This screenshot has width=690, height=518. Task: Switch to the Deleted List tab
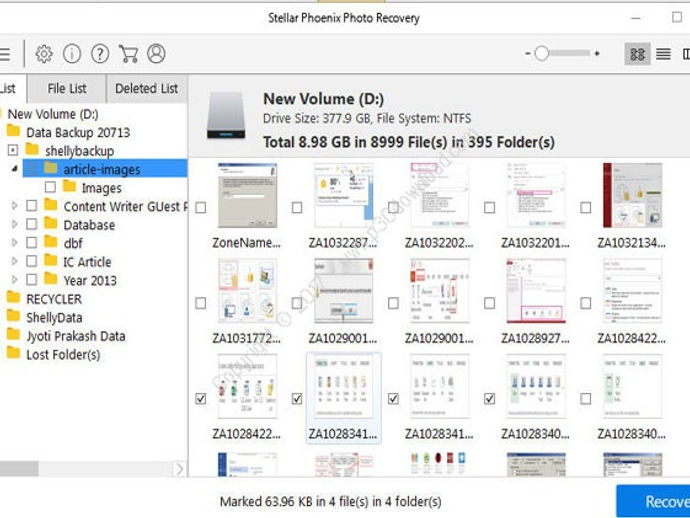pyautogui.click(x=147, y=89)
